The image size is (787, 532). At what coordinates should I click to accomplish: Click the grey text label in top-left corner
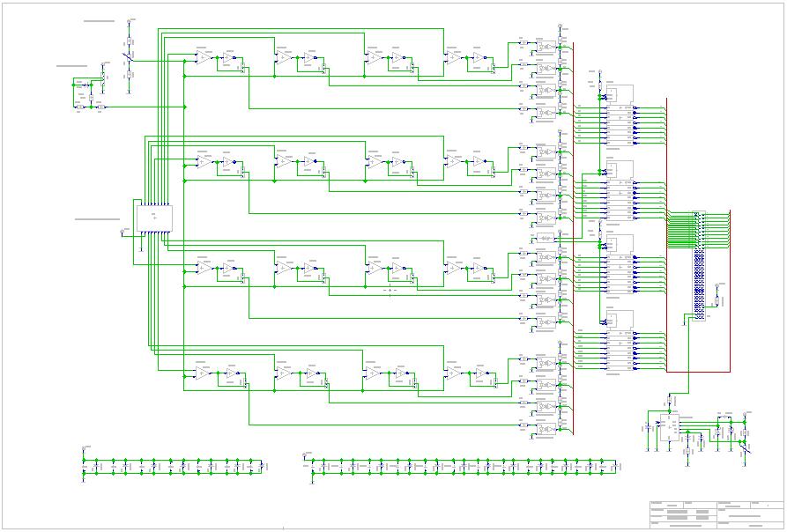(x=99, y=19)
